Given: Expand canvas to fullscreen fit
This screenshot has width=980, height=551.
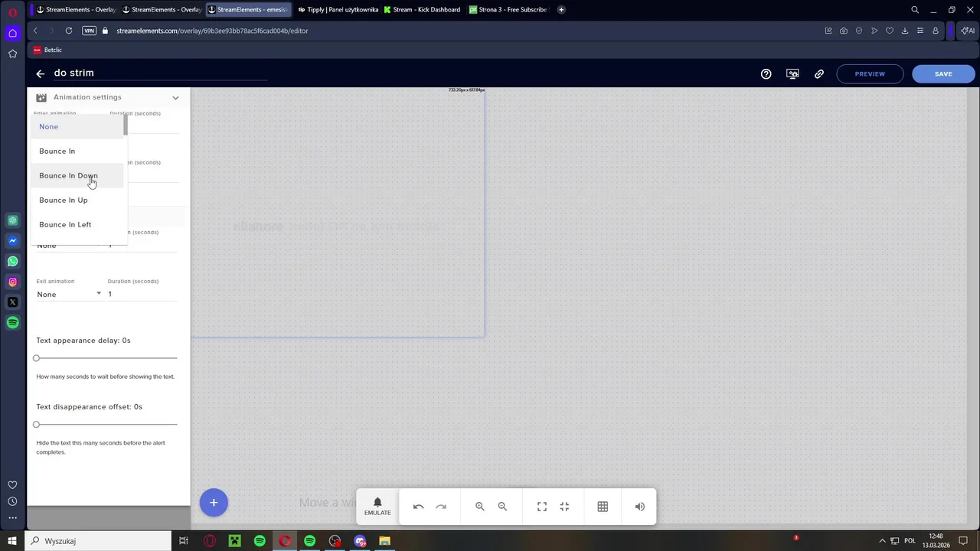Looking at the screenshot, I should (x=542, y=507).
